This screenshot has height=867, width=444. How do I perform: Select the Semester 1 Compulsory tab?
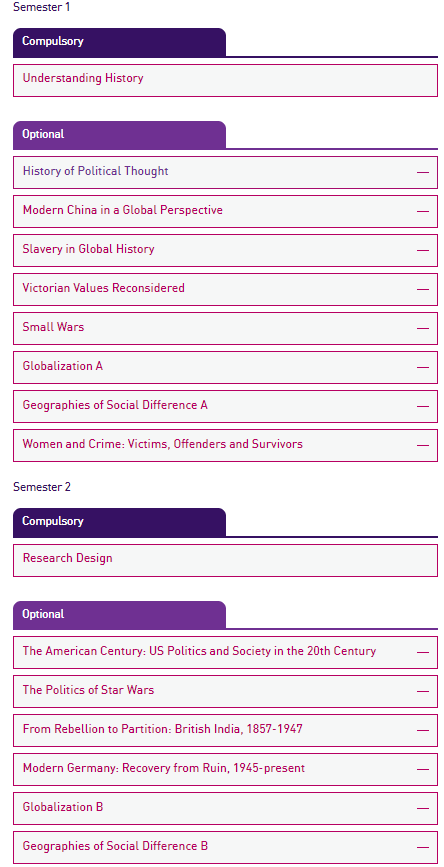tap(119, 43)
